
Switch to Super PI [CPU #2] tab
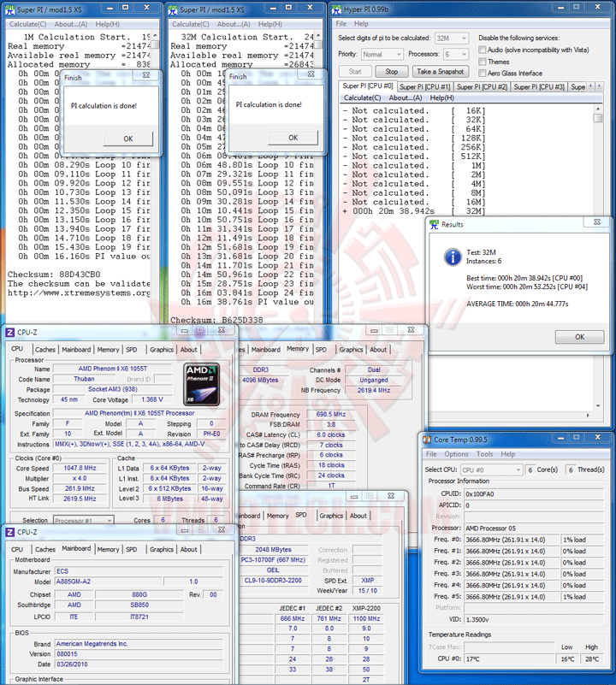coord(482,86)
